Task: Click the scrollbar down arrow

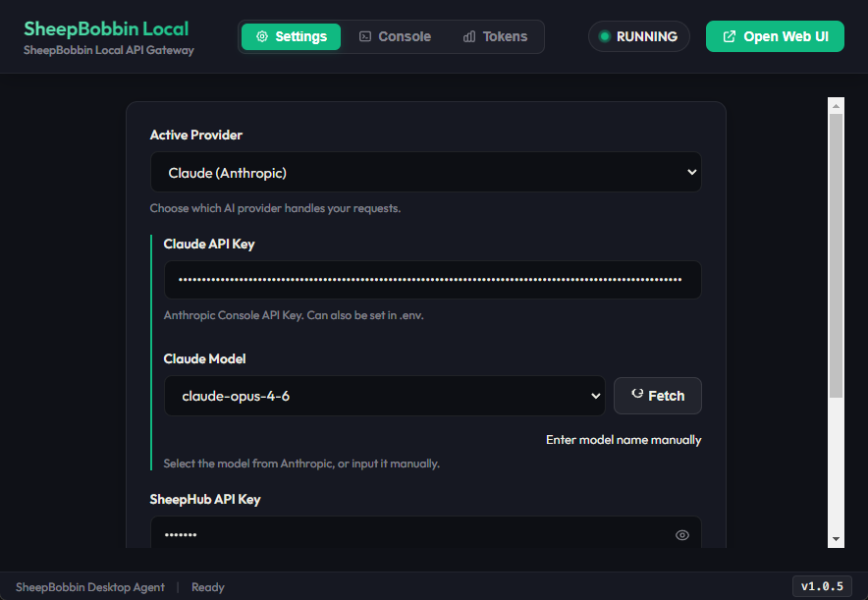Action: pos(836,539)
